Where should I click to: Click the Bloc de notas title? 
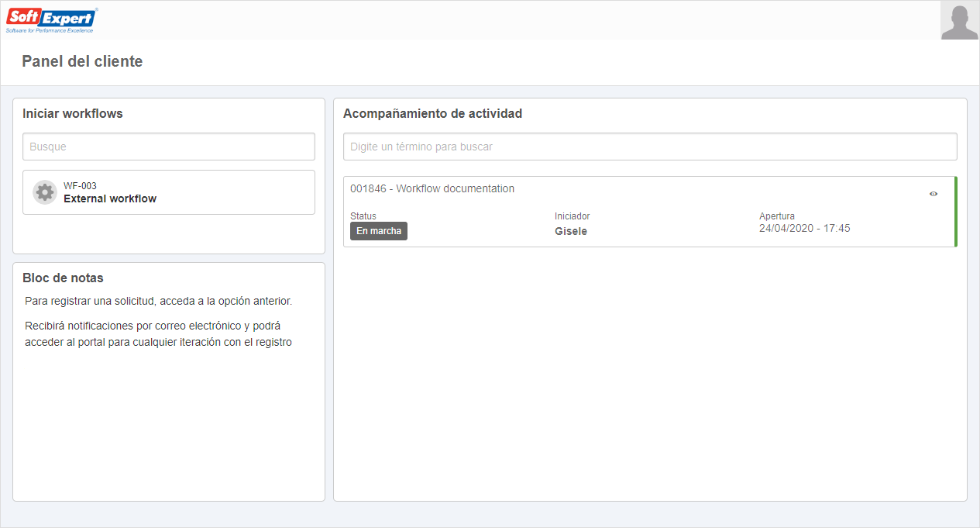point(63,278)
